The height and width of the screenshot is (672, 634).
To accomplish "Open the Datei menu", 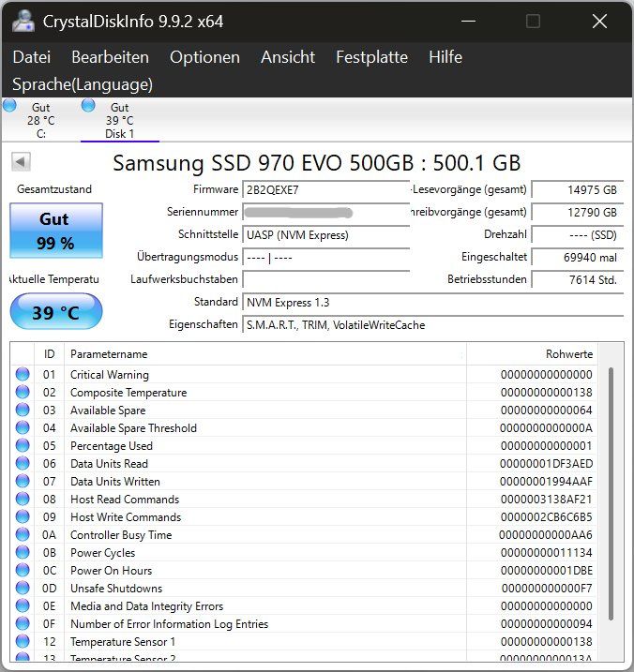I will tap(32, 57).
